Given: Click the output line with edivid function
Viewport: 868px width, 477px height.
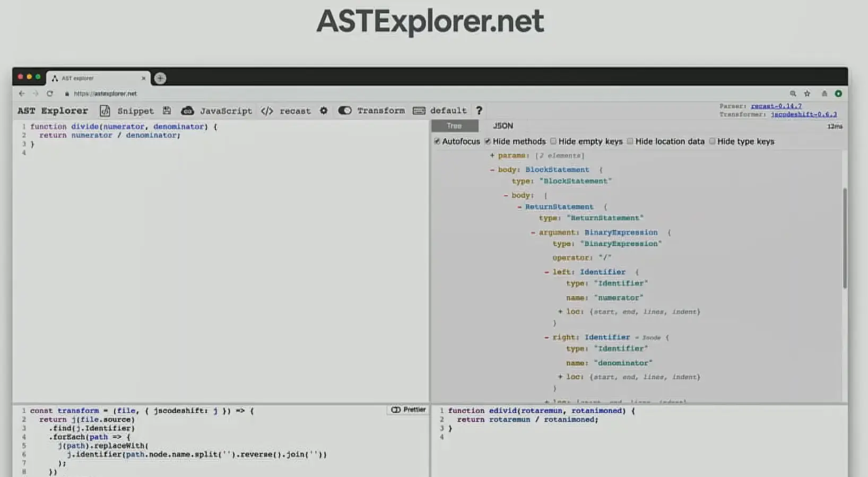Looking at the screenshot, I should [542, 410].
